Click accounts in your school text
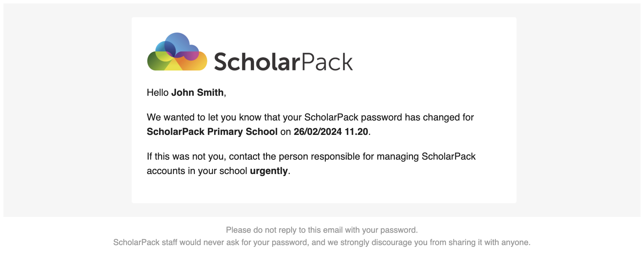644x254 pixels. 197,171
